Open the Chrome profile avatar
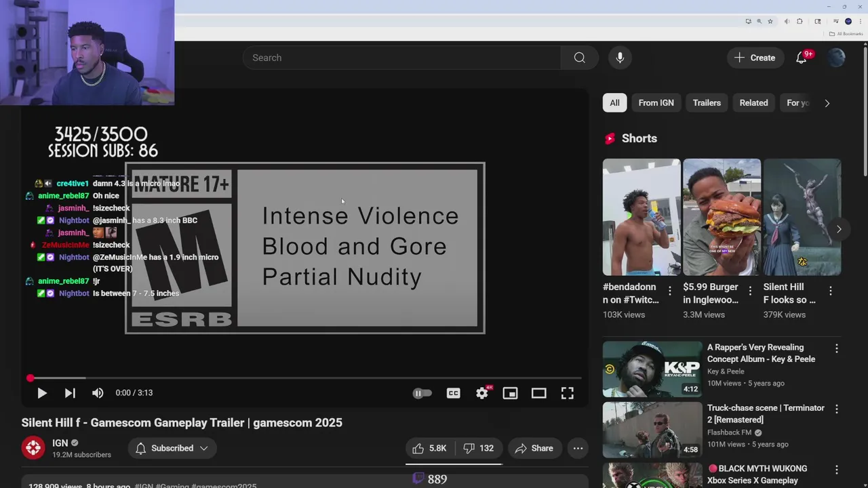868x488 pixels. (x=848, y=22)
